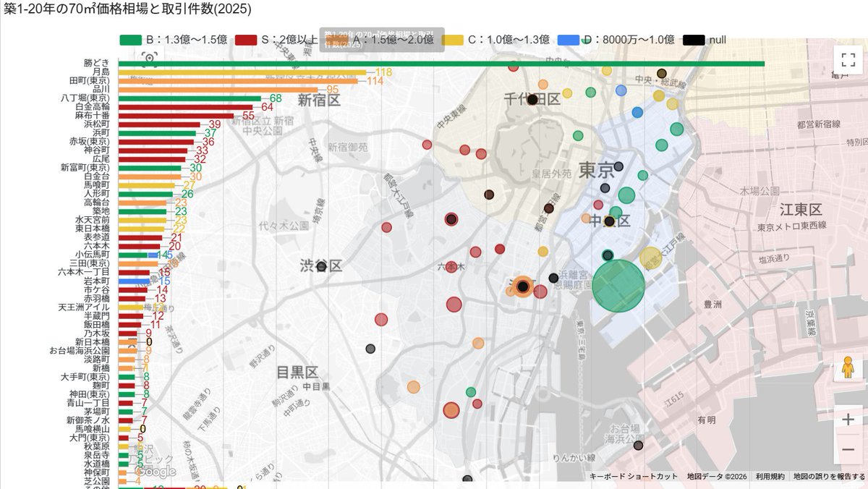
Task: Click the large green bubble over 勝どき area
Action: pyautogui.click(x=618, y=286)
